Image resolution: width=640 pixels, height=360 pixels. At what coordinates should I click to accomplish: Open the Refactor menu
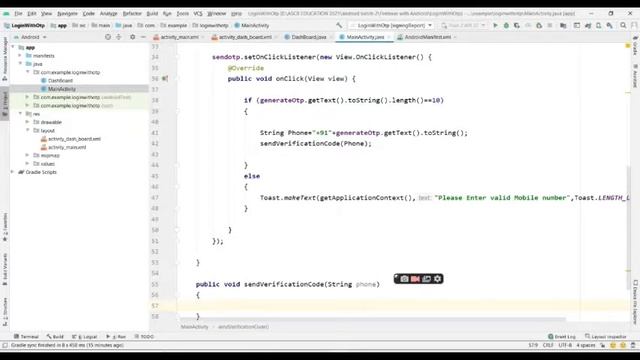pyautogui.click(x=132, y=13)
